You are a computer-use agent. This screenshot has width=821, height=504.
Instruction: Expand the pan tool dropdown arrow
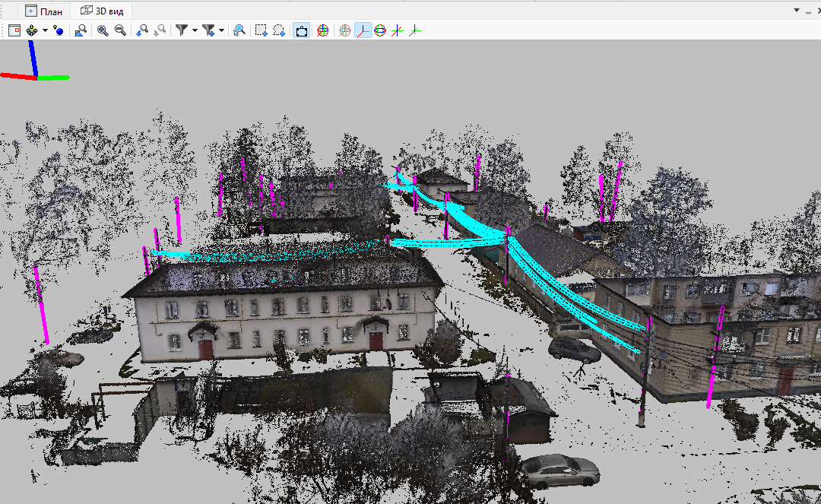[45, 30]
